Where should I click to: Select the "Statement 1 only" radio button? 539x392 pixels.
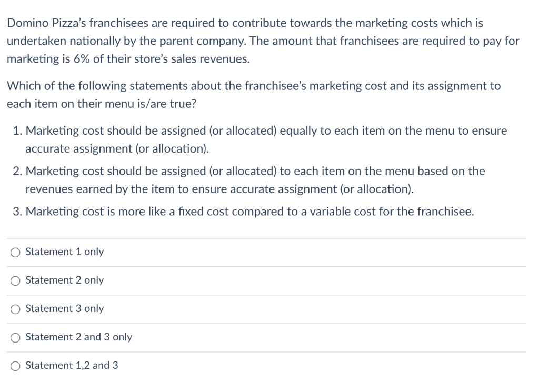[x=15, y=252]
